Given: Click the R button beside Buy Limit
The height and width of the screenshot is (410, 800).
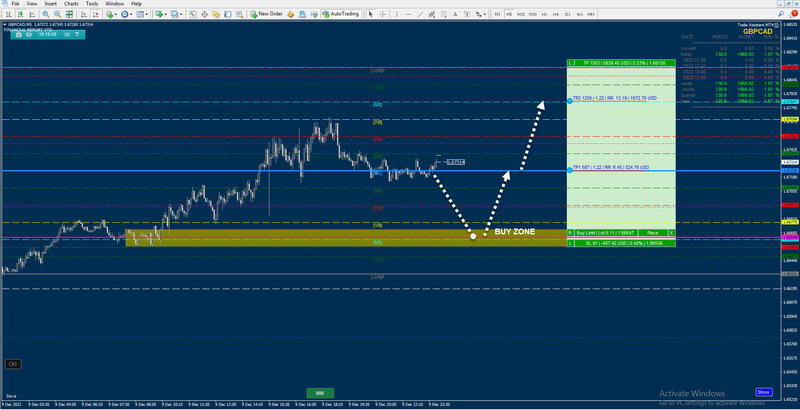Looking at the screenshot, I should (570, 233).
